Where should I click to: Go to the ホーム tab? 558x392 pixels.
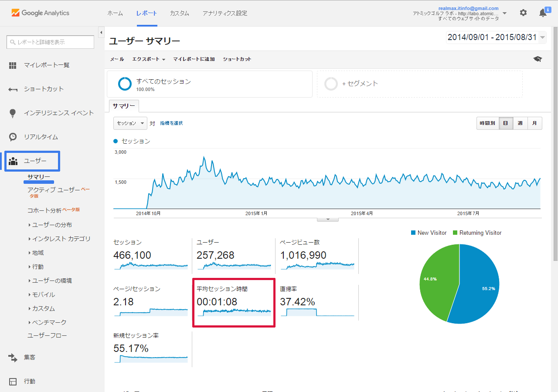(115, 13)
